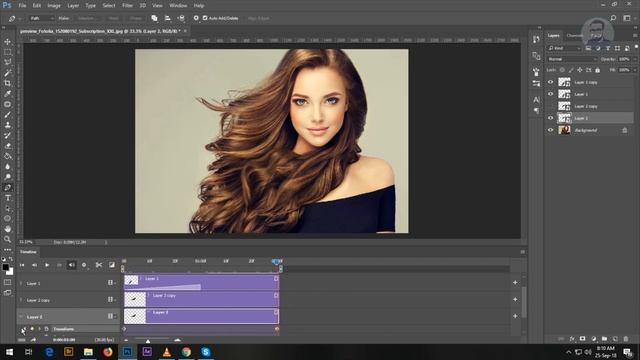Hide the top Layer 1 copy layer
The image size is (640, 360).
click(550, 82)
